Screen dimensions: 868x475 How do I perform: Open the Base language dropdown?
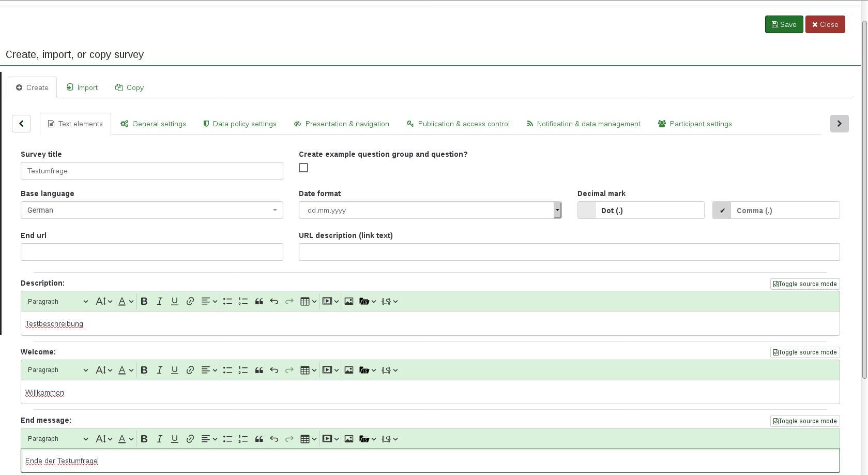pyautogui.click(x=151, y=210)
